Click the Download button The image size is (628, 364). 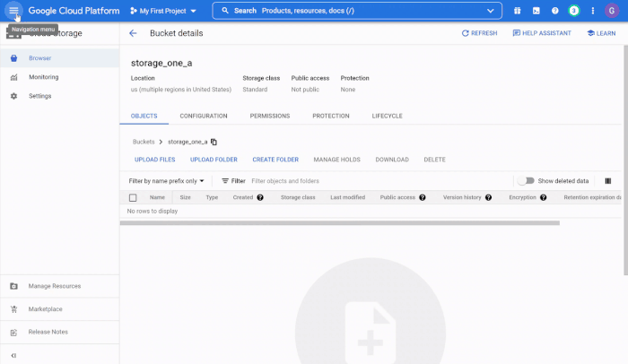[392, 160]
